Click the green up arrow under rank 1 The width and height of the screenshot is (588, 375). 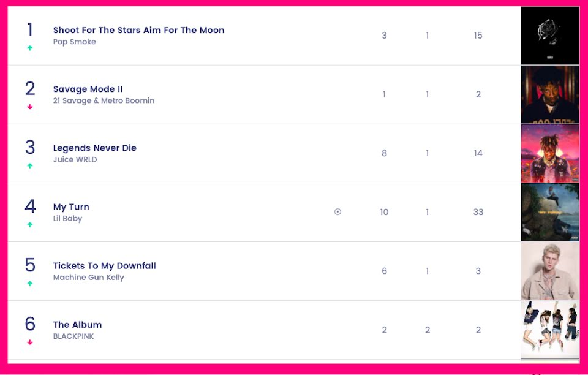(x=30, y=48)
